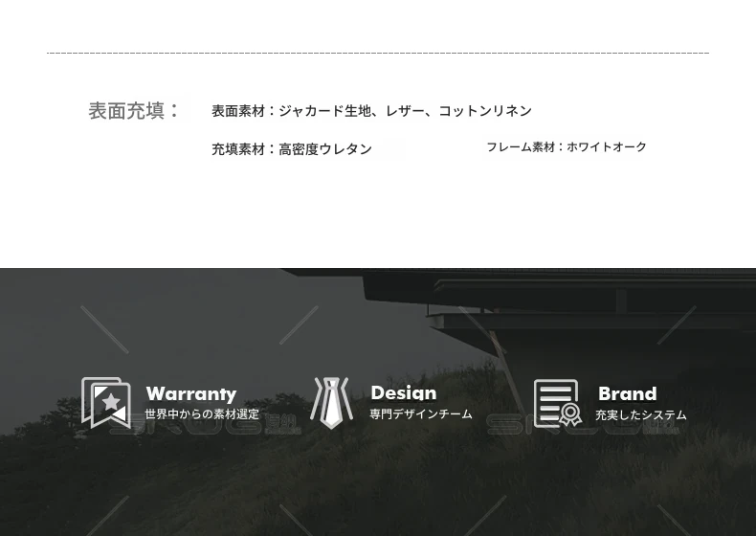Click the コットンリネン material text
The height and width of the screenshot is (536, 756).
point(485,111)
